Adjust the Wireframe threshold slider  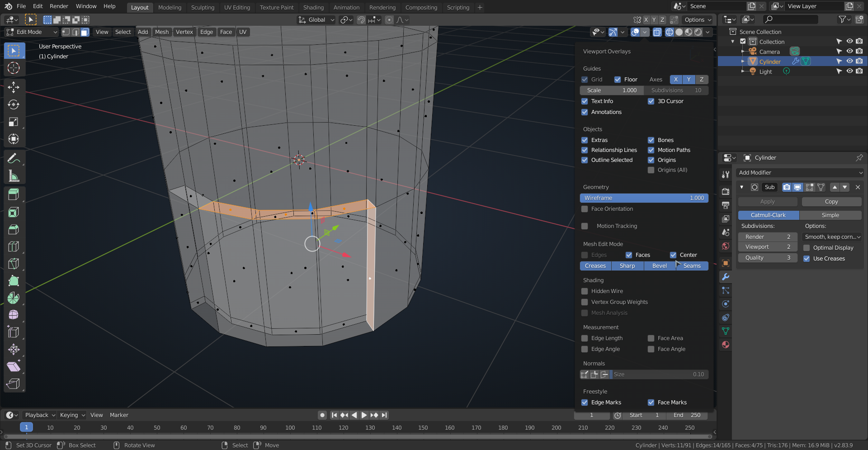644,198
